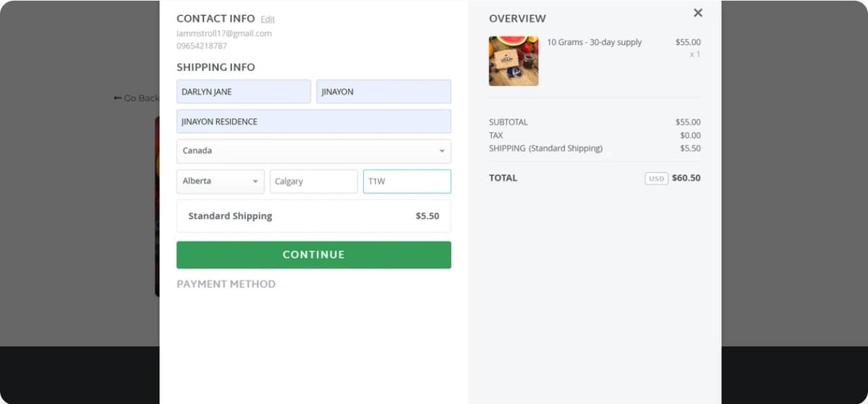Click the product thumbnail image in Overview

pyautogui.click(x=514, y=61)
